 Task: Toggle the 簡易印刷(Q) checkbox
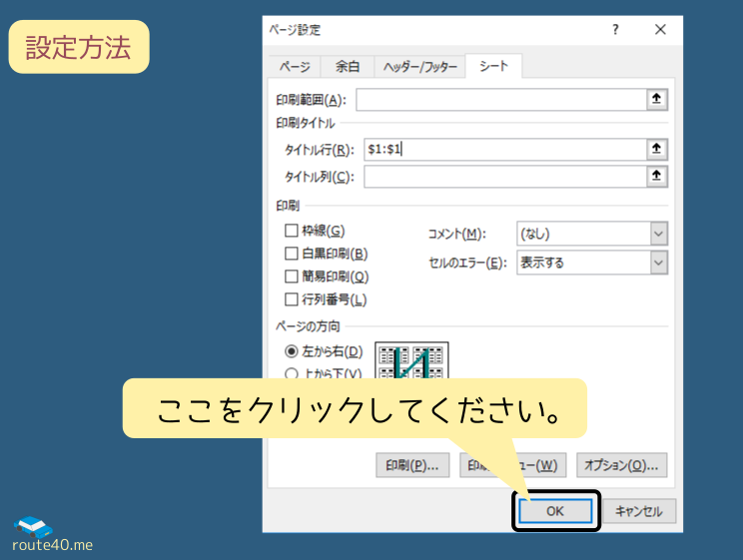point(291,277)
